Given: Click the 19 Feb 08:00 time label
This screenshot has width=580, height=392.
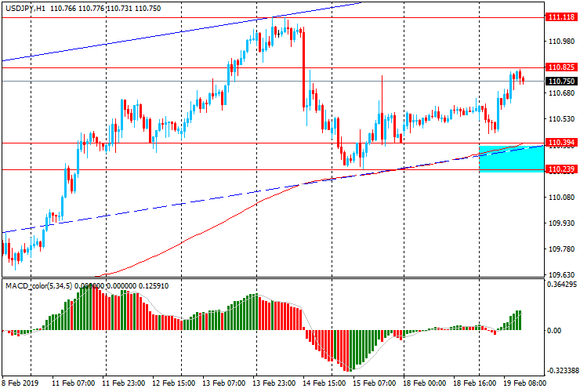Looking at the screenshot, I should [524, 383].
